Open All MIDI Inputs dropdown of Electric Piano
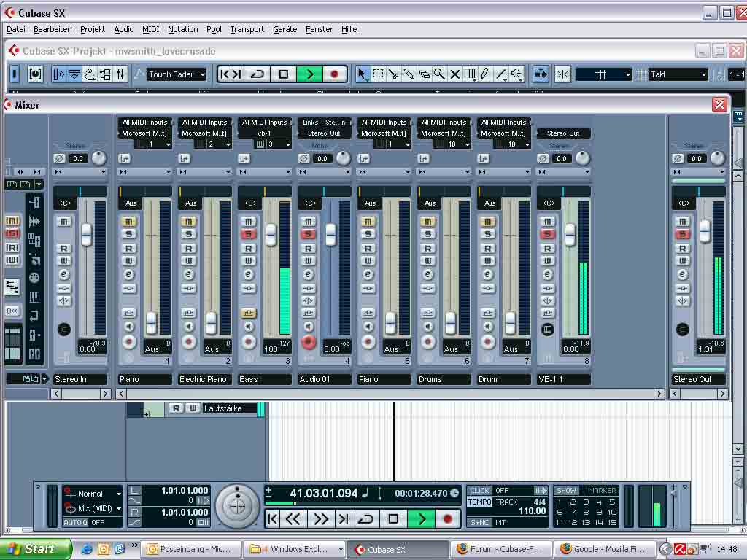747x560 pixels. pyautogui.click(x=205, y=122)
